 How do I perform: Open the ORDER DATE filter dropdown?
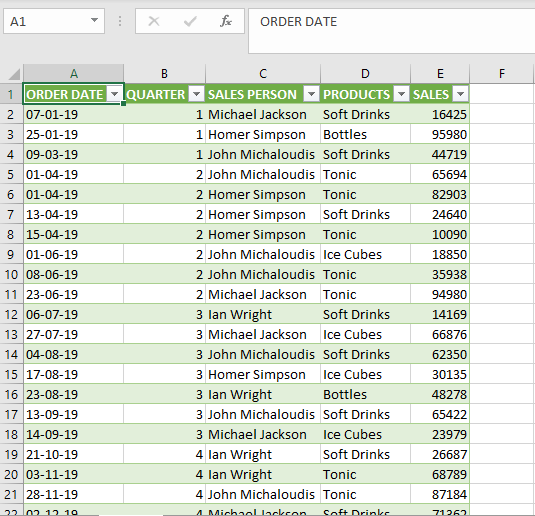coord(114,94)
